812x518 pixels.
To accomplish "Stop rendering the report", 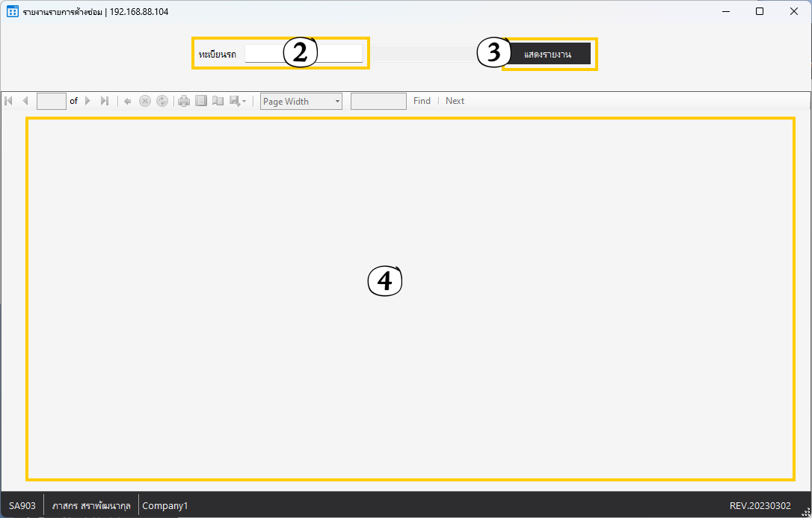I will pyautogui.click(x=145, y=101).
